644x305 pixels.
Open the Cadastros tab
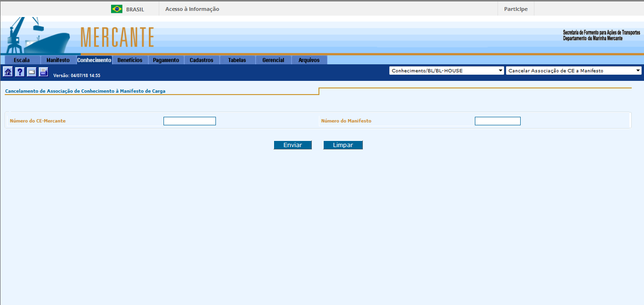pos(202,60)
